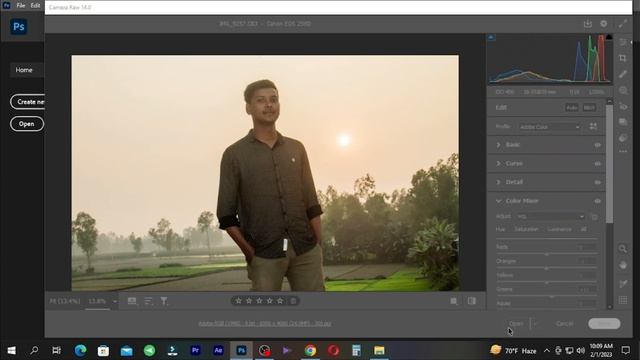Click the edit panel vertical scrollbar

(609, 164)
